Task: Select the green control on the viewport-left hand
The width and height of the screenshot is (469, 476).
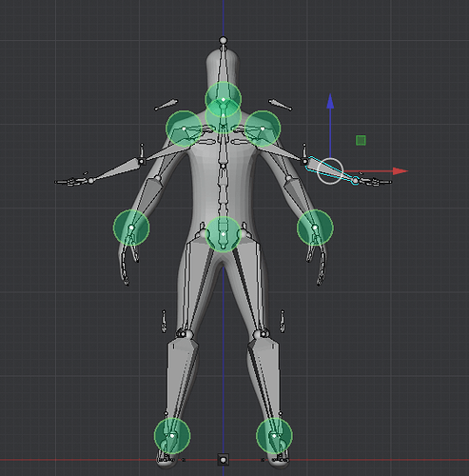Action: coord(131,228)
